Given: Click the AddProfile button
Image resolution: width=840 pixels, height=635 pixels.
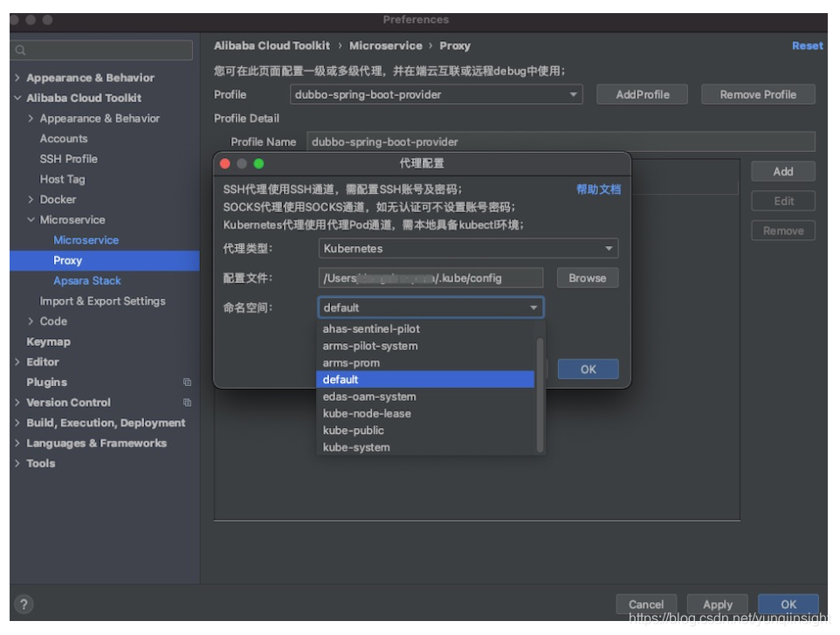Looking at the screenshot, I should pyautogui.click(x=643, y=95).
